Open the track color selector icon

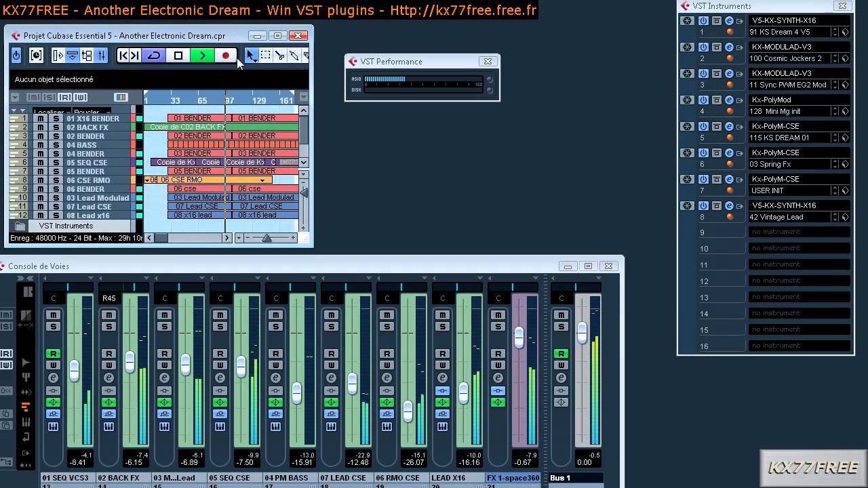pos(121,98)
